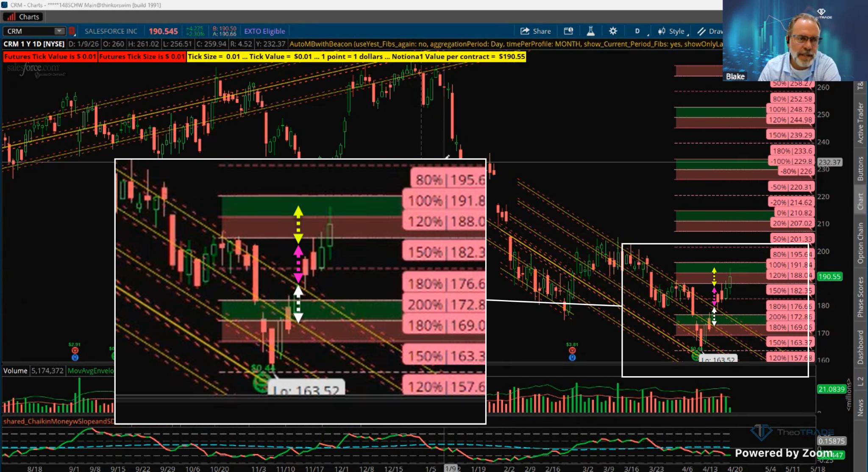Click the 150% | 239.29 Fib label
The width and height of the screenshot is (868, 472).
pos(790,135)
